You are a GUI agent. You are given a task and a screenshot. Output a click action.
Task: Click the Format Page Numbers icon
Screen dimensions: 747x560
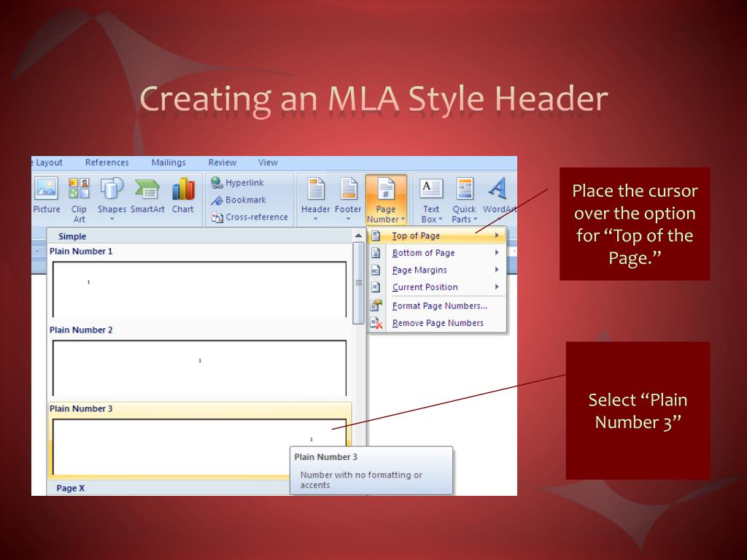376,306
